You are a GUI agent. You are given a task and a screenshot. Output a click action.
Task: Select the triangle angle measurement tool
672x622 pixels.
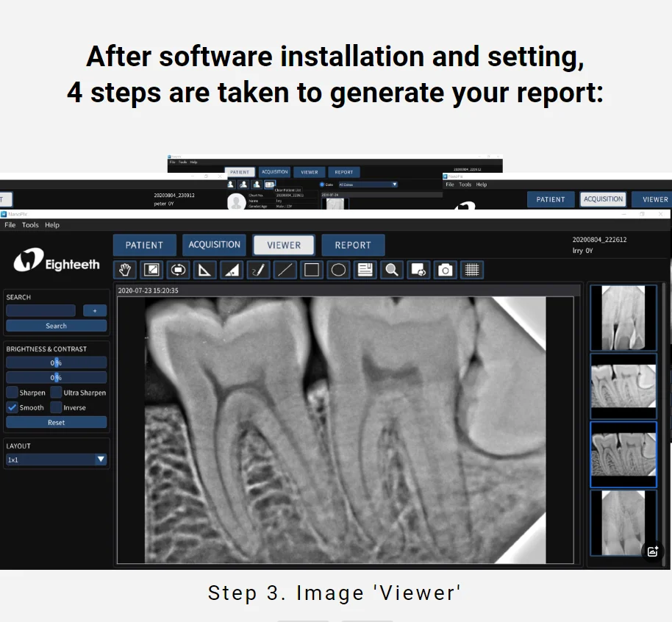(x=205, y=270)
